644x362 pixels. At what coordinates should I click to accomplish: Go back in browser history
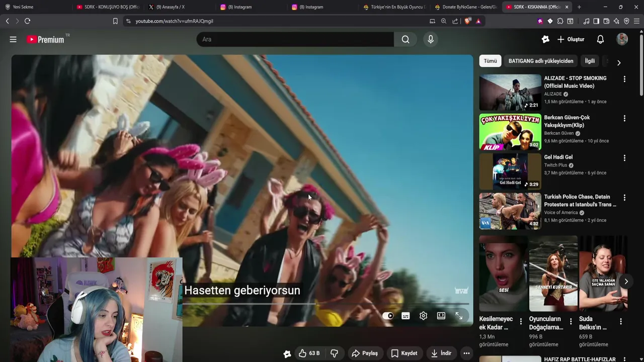(x=7, y=21)
